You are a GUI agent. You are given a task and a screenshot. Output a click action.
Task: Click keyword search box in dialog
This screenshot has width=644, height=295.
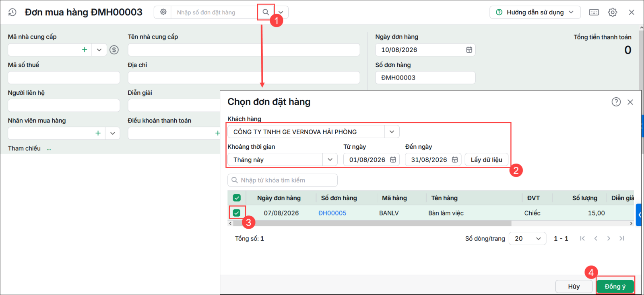click(x=283, y=180)
